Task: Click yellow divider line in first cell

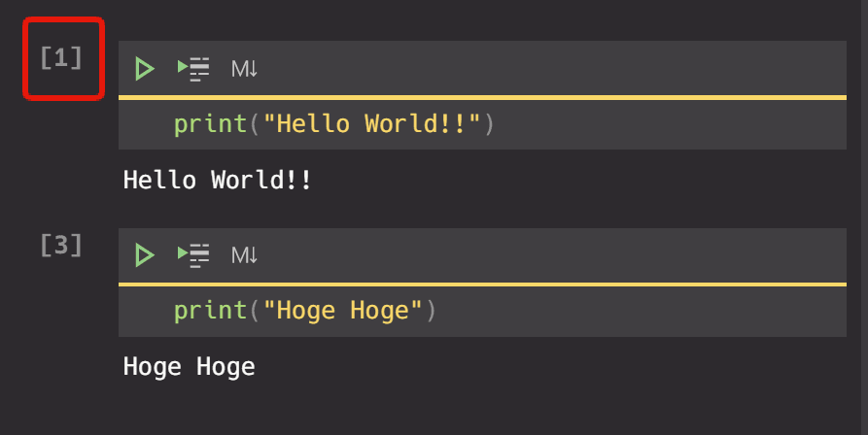Action: click(482, 98)
